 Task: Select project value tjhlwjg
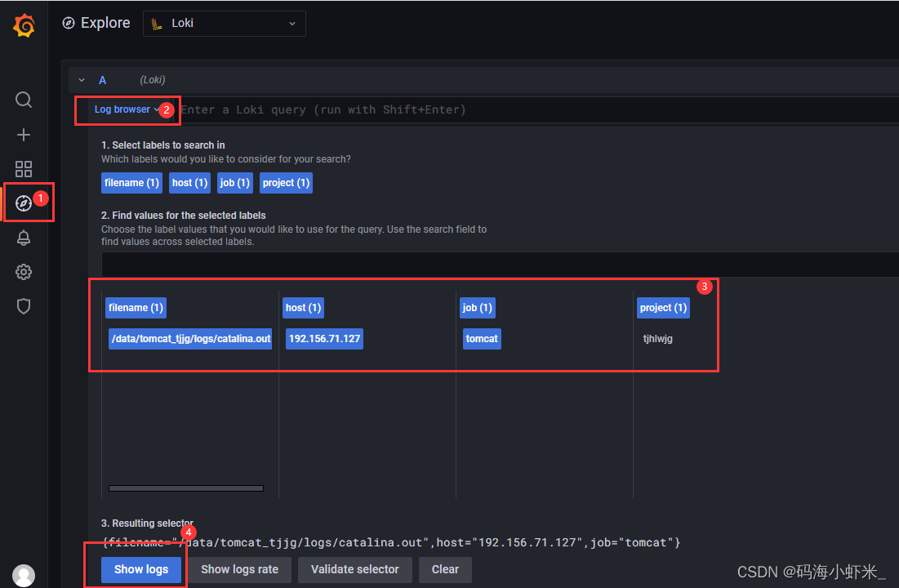pos(657,339)
